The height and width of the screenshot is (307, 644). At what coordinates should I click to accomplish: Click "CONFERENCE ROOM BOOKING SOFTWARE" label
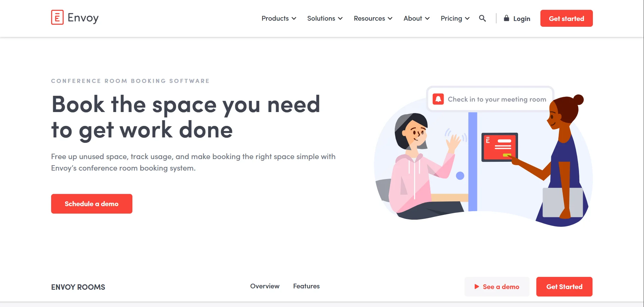click(130, 81)
